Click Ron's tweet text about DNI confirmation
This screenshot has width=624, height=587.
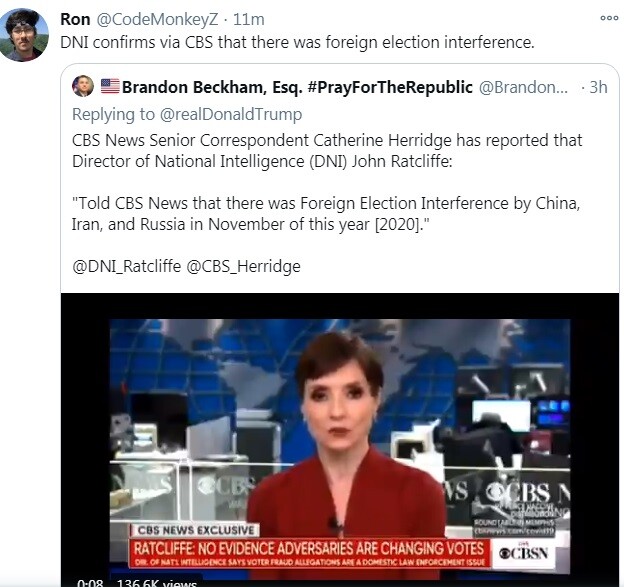pos(298,43)
